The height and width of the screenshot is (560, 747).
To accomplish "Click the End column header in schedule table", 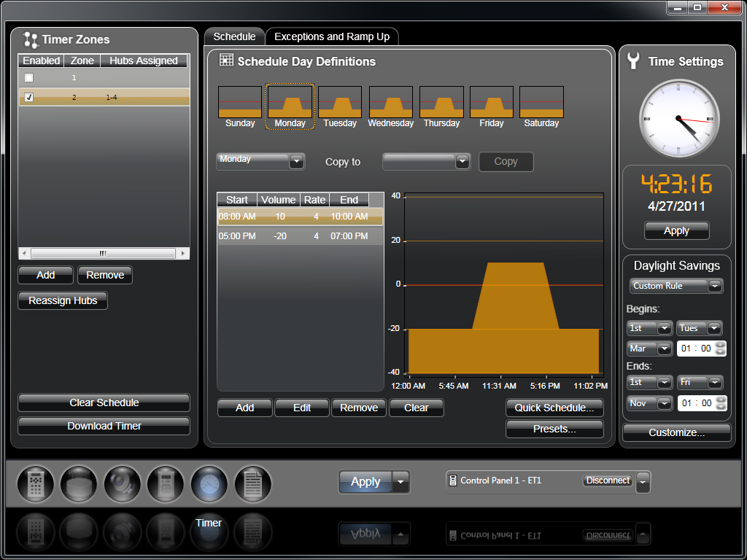I will [349, 200].
